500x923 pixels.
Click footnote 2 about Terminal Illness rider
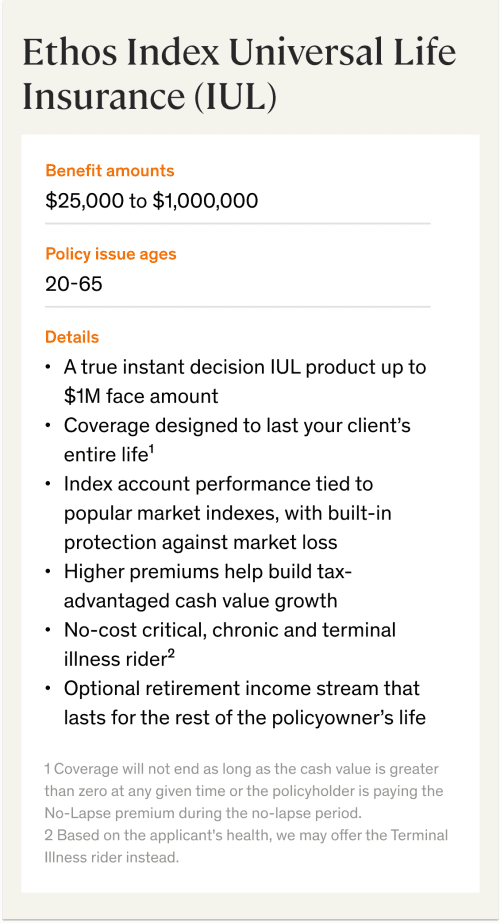coord(246,846)
